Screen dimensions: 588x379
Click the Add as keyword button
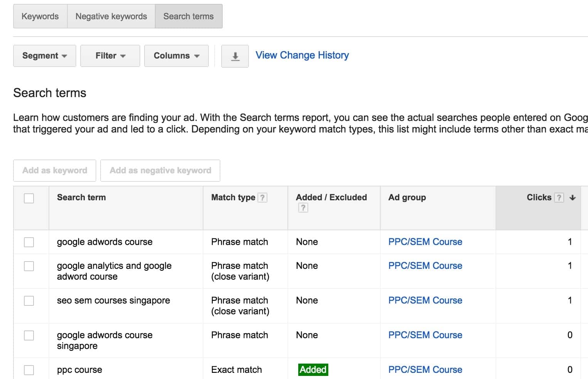(x=55, y=171)
